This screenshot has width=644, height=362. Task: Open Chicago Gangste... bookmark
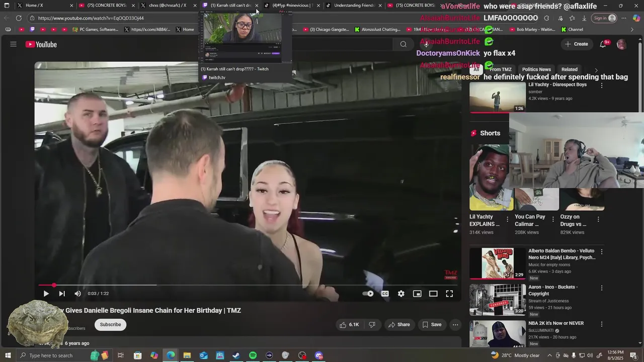[x=326, y=30]
